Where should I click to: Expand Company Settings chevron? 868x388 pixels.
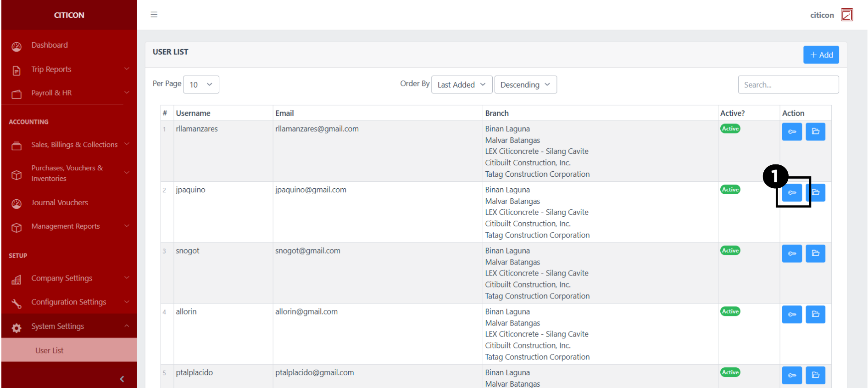(127, 278)
